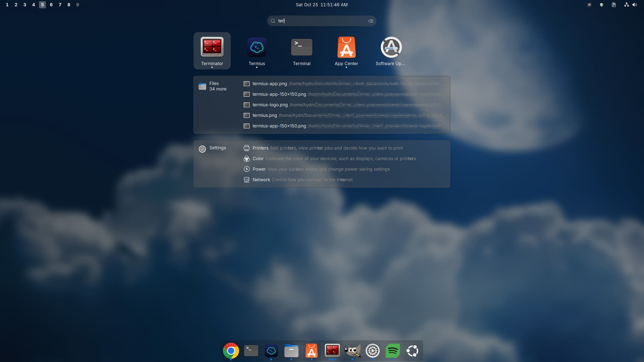Open the volume system menu
The image size is (644, 362).
(x=634, y=5)
